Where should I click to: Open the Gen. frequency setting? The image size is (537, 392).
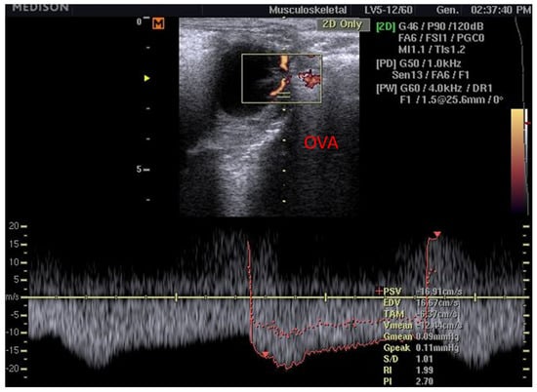tap(447, 10)
